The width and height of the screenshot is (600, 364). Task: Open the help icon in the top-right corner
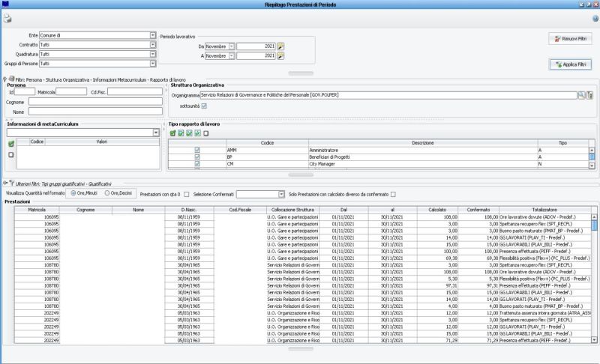(x=594, y=18)
